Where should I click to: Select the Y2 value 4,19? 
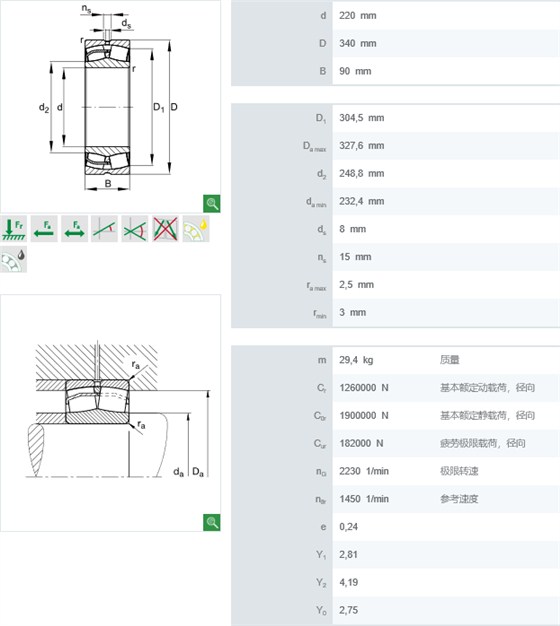click(348, 582)
